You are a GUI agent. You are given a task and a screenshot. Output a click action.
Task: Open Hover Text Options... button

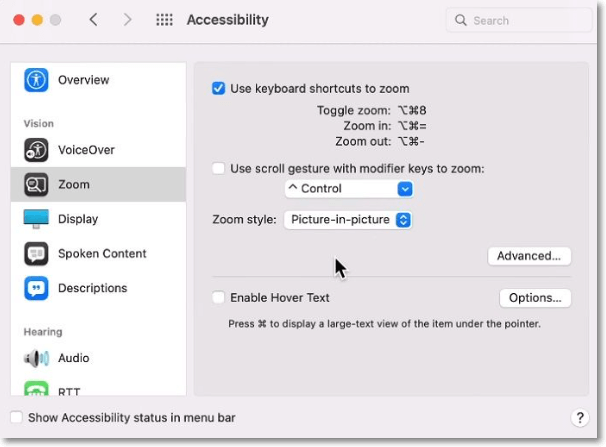pos(535,298)
